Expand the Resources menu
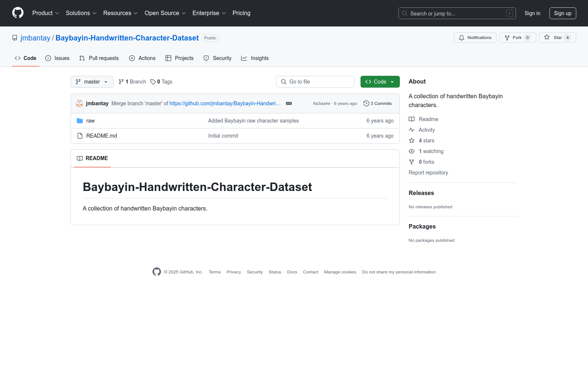588x368 pixels. [121, 13]
